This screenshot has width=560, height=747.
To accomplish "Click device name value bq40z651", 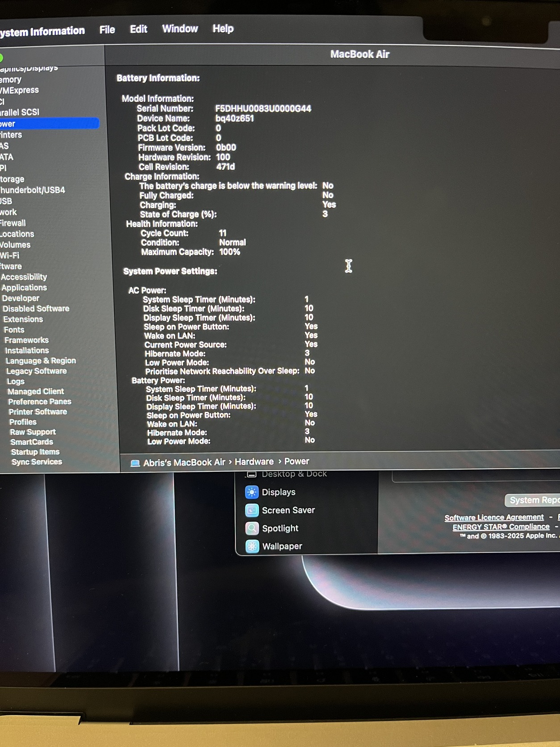I will pyautogui.click(x=234, y=118).
